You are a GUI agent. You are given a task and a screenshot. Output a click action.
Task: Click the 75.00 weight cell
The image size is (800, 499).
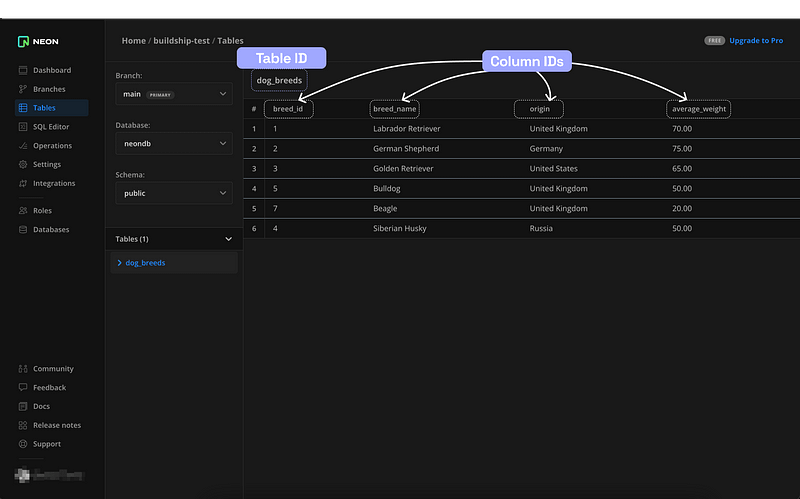682,148
